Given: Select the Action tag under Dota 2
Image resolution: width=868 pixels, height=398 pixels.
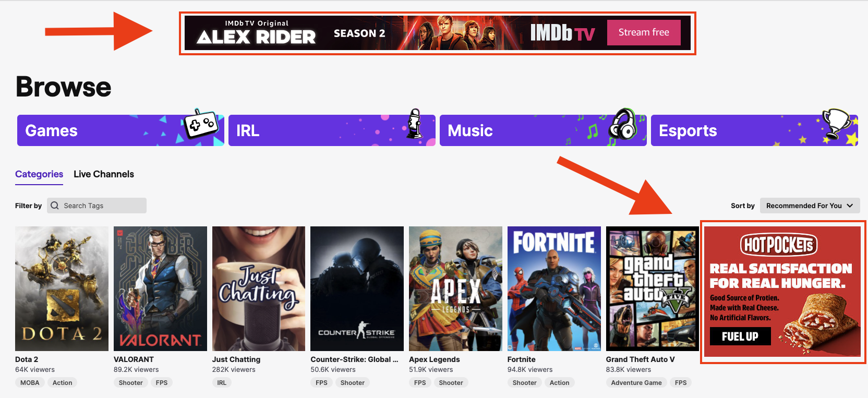Looking at the screenshot, I should pos(63,382).
